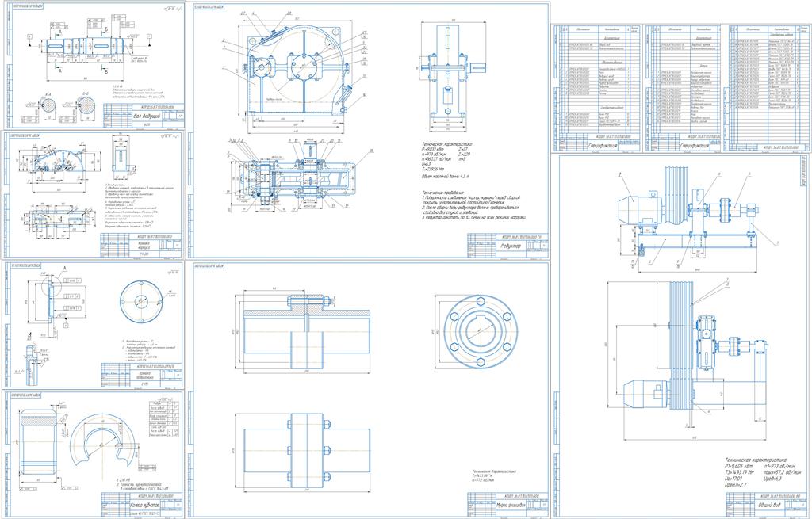Select the flange coupling circular end view
The width and height of the screenshot is (812, 519).
tap(481, 332)
